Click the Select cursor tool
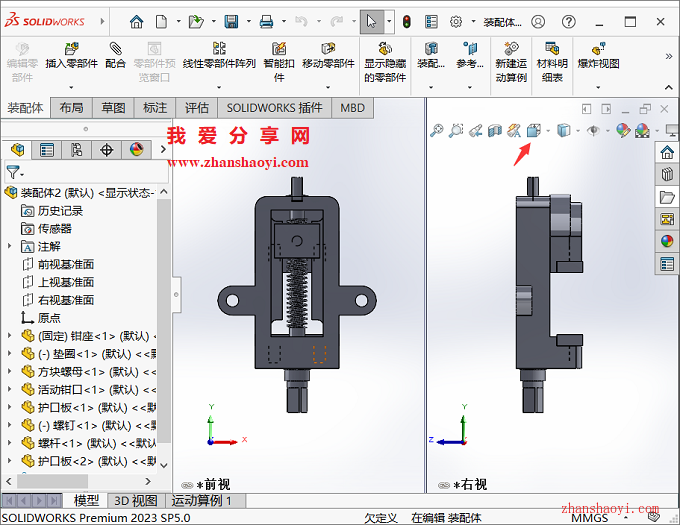The width and height of the screenshot is (680, 525). pyautogui.click(x=372, y=21)
